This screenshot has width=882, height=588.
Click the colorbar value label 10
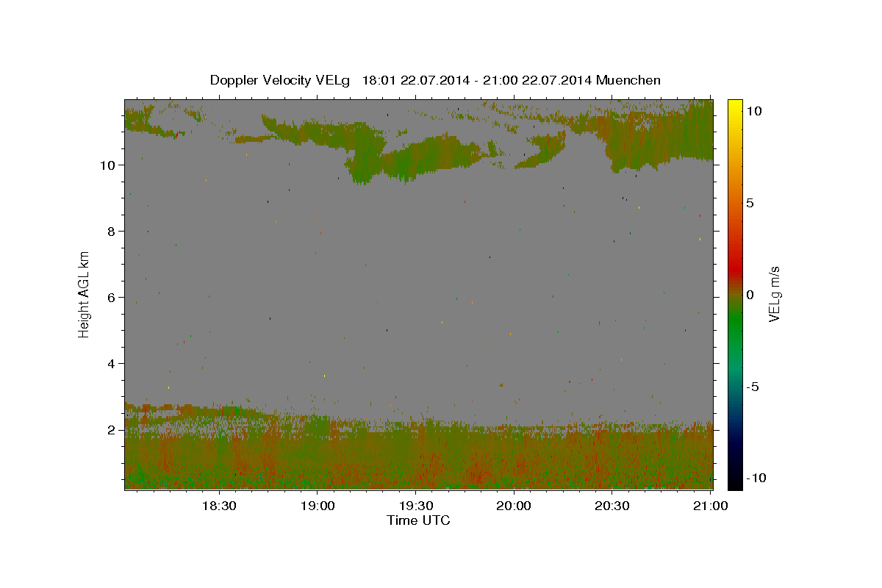point(753,110)
